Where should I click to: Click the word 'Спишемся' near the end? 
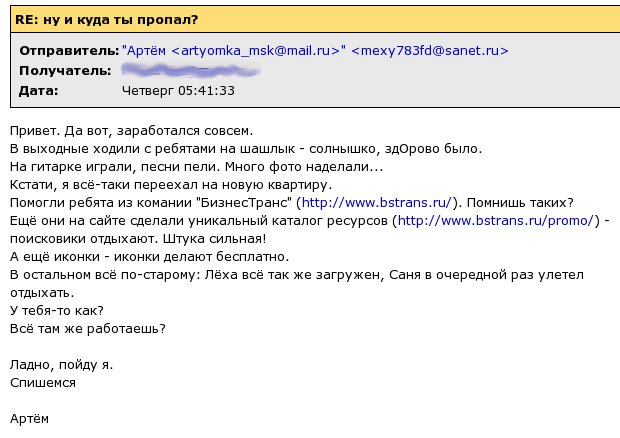pyautogui.click(x=43, y=383)
